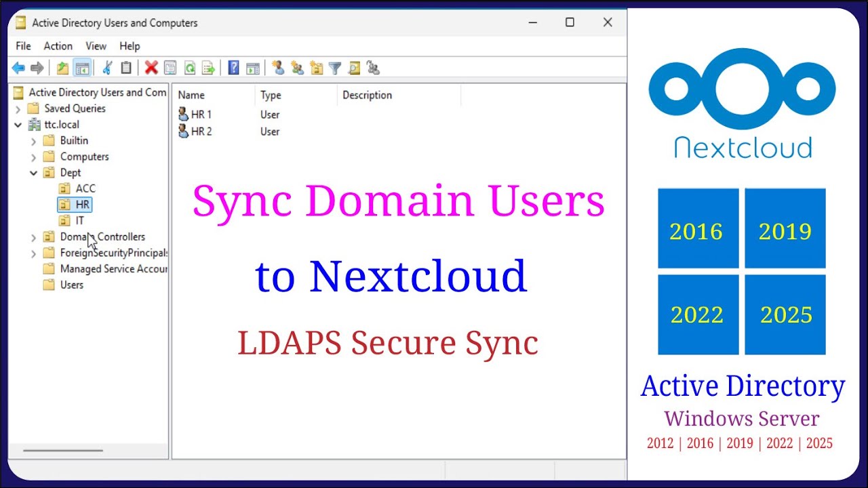The width and height of the screenshot is (868, 488).
Task: Click the HR 1 user icon
Action: 183,115
